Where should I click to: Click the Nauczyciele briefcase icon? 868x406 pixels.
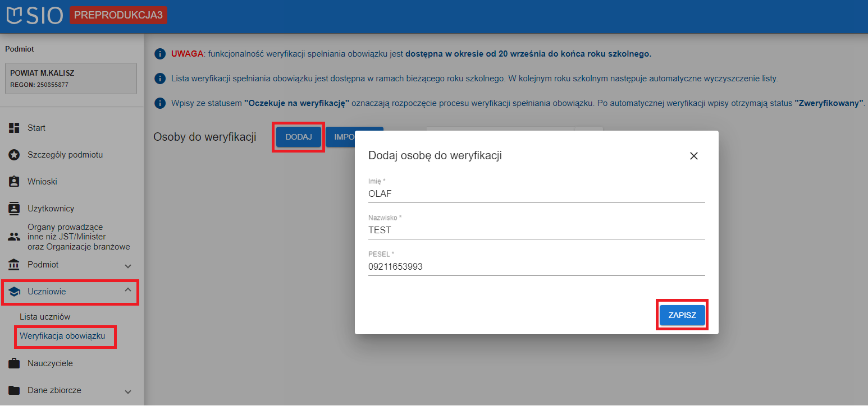pos(14,363)
